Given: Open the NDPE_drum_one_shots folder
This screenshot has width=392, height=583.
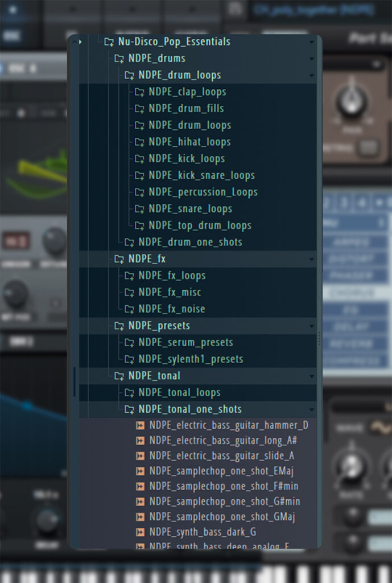Looking at the screenshot, I should click(x=190, y=243).
